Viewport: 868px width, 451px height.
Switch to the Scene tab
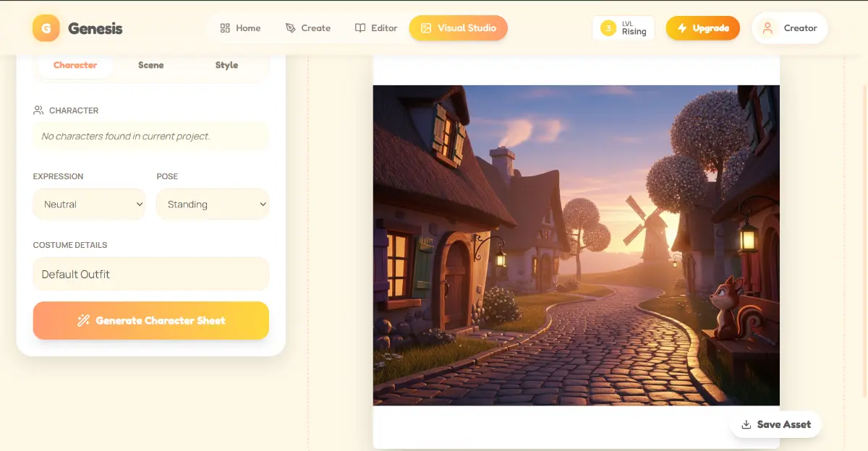click(x=150, y=65)
